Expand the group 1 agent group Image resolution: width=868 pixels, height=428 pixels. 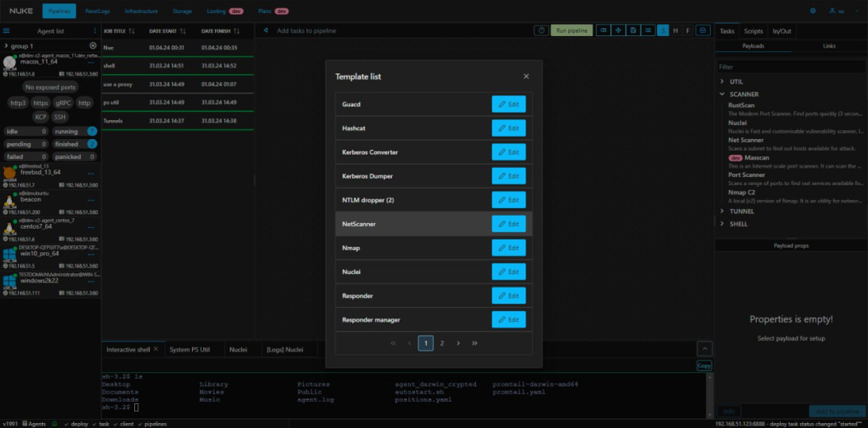point(6,46)
